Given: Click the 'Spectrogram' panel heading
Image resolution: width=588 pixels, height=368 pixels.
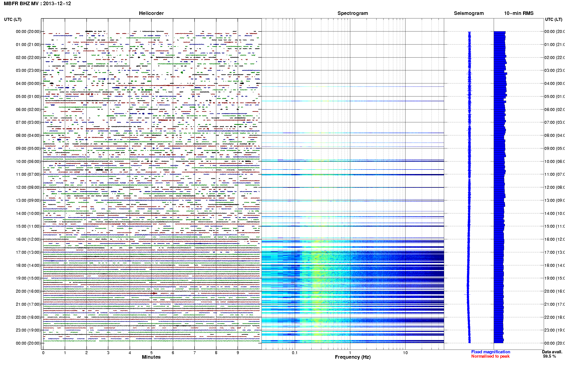Looking at the screenshot, I should coord(353,13).
